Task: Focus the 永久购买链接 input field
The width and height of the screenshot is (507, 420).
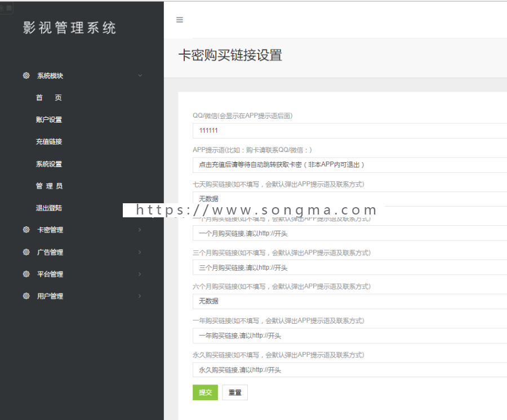Action: click(350, 369)
